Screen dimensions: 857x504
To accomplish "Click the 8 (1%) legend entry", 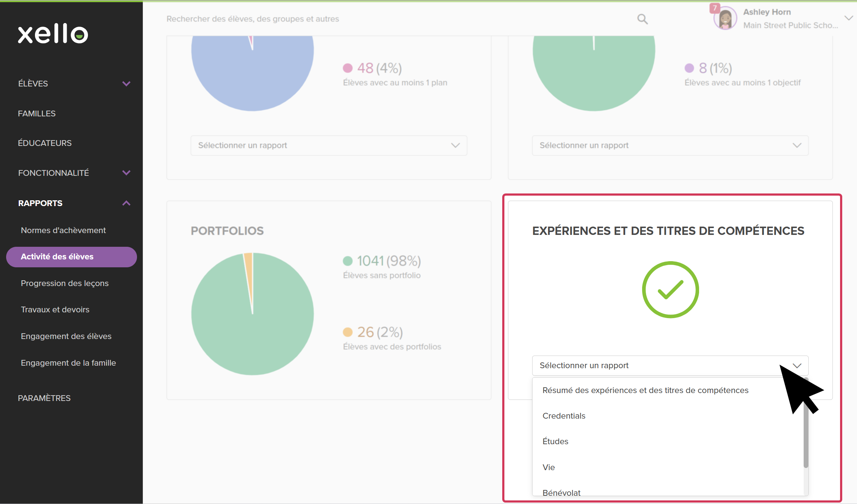I will 708,68.
